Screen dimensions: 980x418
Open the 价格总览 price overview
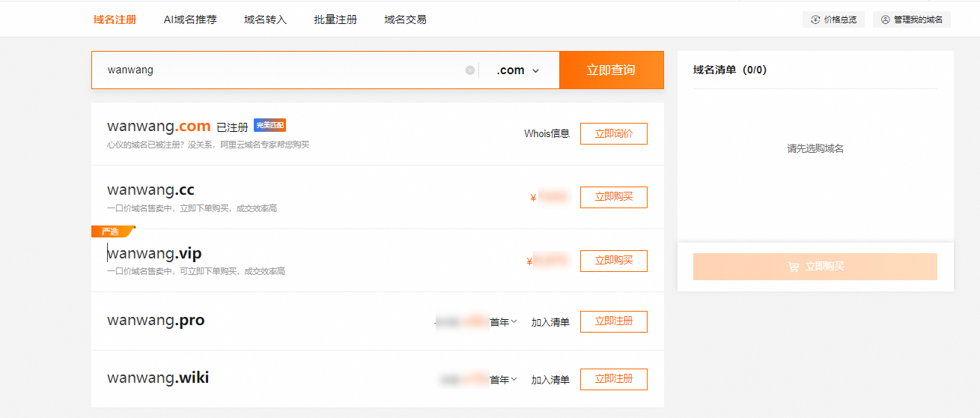833,19
